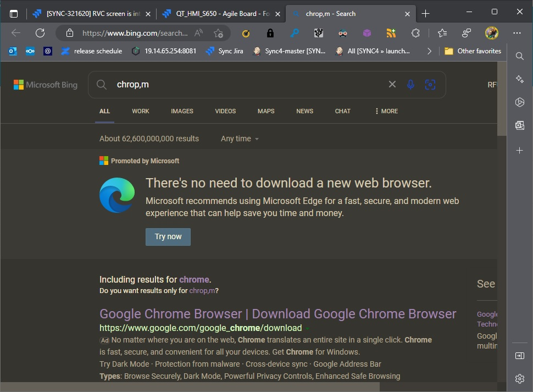
Task: Click the sidebar search icon
Action: pos(519,56)
